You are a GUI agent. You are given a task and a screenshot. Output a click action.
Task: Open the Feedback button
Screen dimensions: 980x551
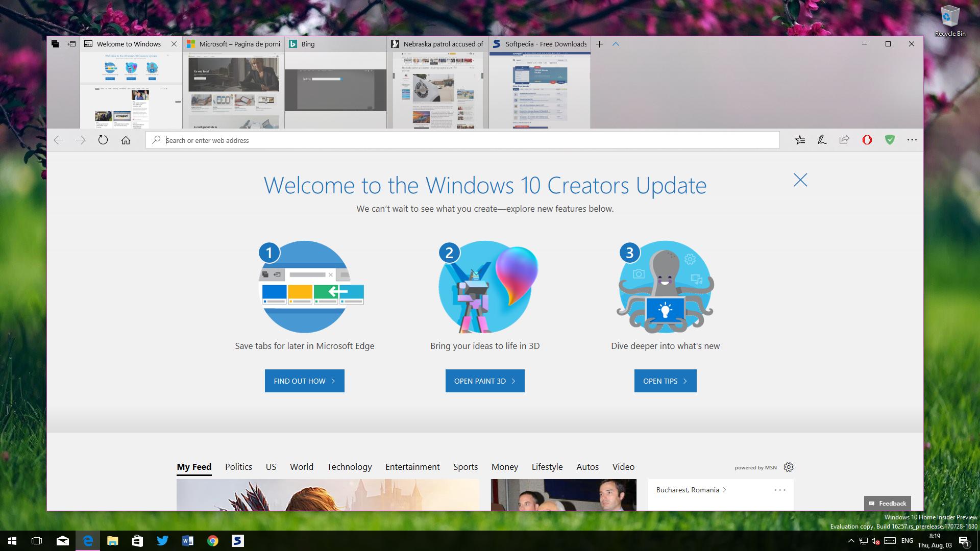(887, 503)
